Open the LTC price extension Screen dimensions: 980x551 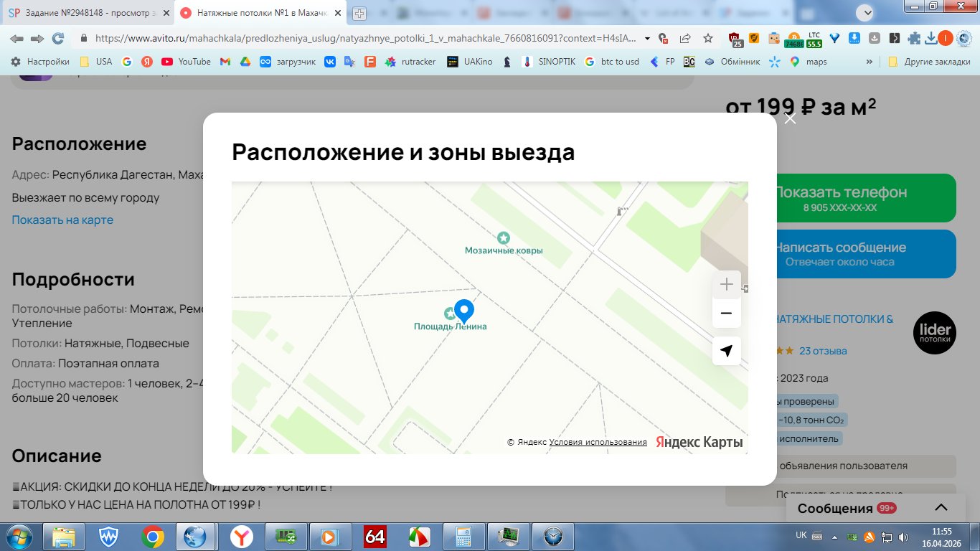coord(814,39)
